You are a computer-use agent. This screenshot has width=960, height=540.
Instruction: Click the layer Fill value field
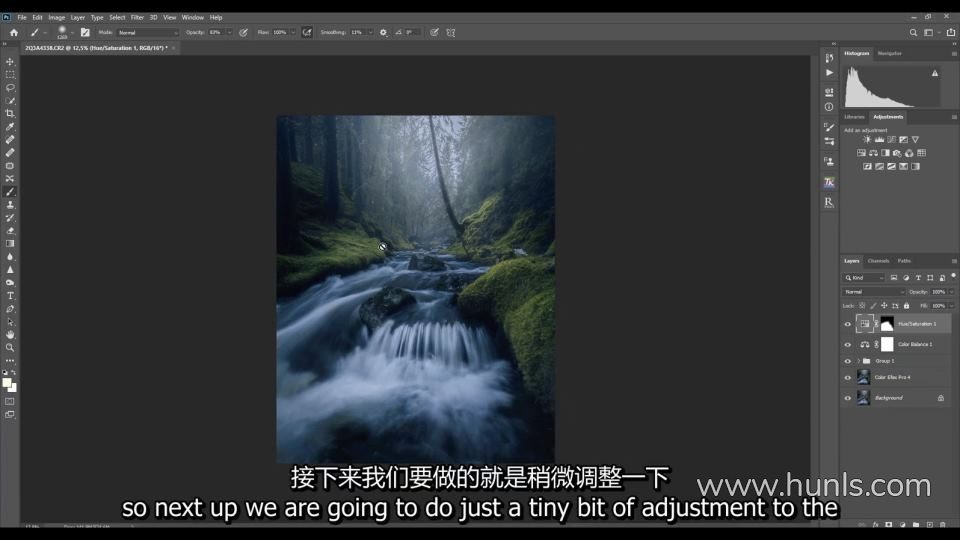[938, 306]
